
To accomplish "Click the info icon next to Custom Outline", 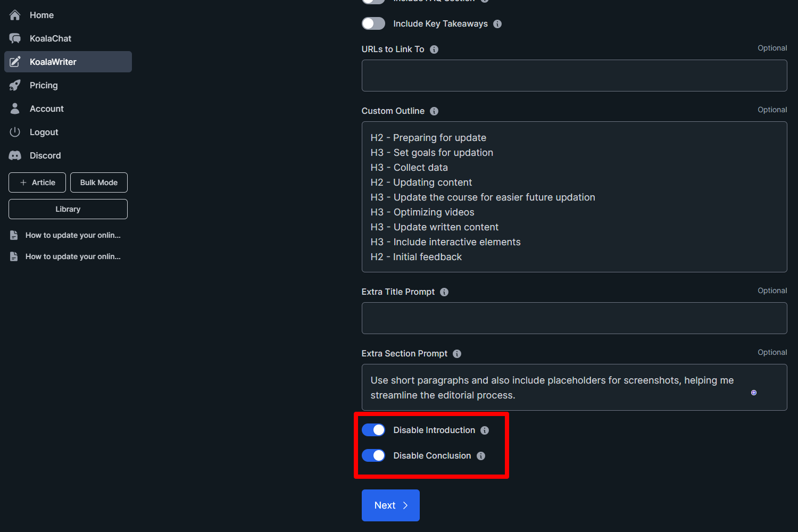I will 434,111.
